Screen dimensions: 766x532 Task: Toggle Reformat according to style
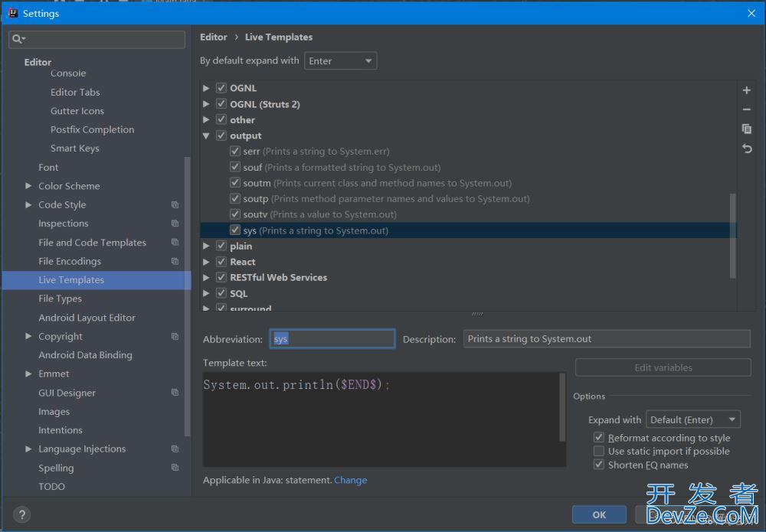(x=599, y=437)
